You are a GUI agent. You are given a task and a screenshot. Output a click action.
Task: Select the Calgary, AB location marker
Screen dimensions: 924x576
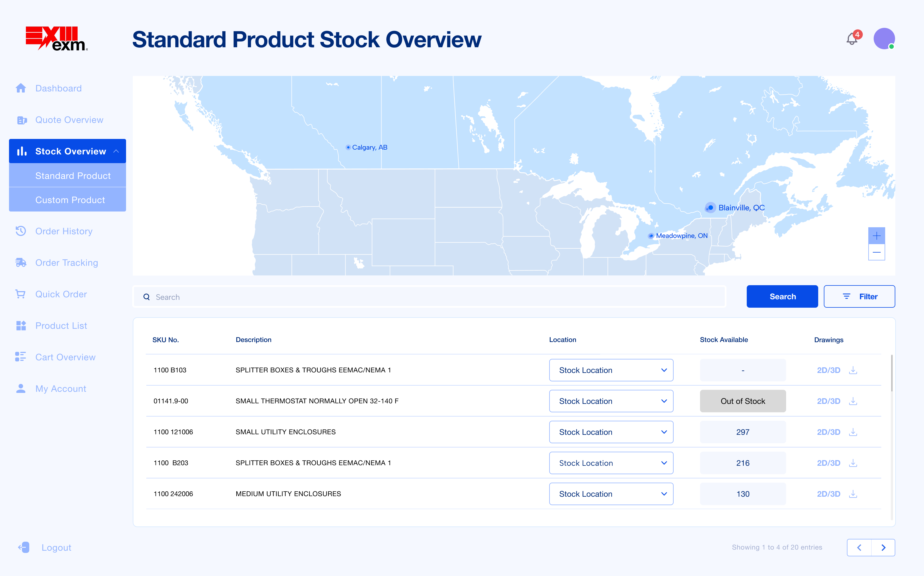click(x=348, y=147)
